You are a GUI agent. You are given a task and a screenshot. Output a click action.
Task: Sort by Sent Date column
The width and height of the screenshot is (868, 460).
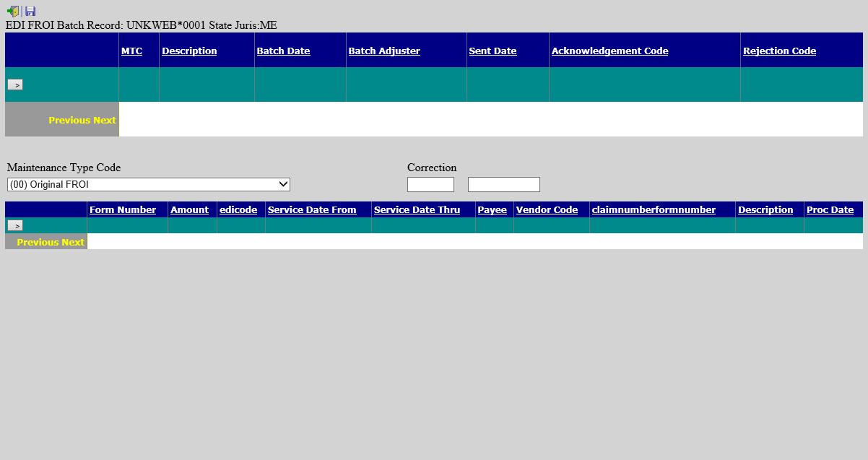tap(492, 51)
